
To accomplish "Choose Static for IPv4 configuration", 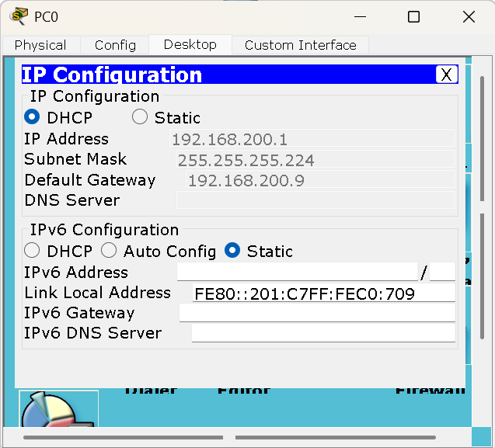I will pos(140,117).
